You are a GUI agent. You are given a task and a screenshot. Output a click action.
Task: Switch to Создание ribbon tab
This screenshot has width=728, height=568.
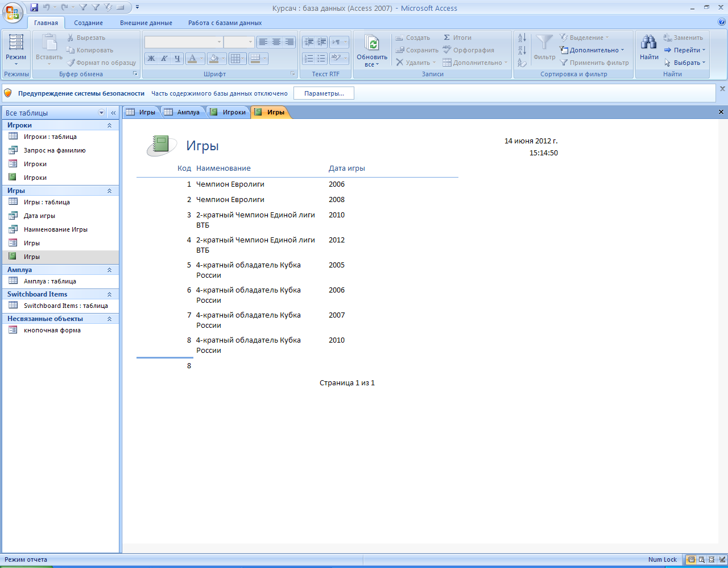tap(89, 23)
